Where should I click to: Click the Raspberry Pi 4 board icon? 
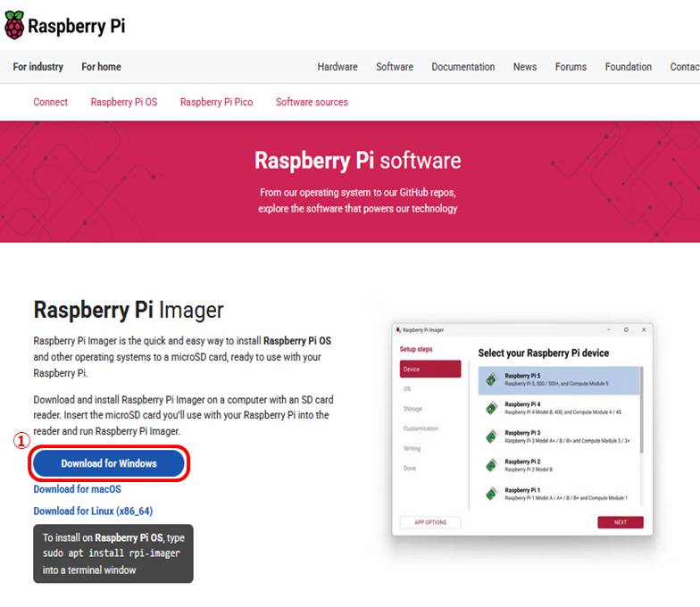[x=491, y=408]
